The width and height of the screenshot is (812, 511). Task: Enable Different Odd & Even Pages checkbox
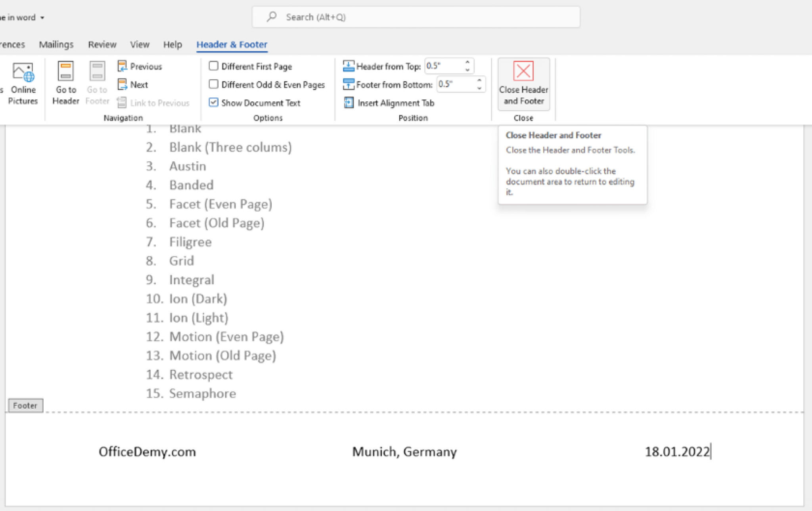pyautogui.click(x=213, y=84)
